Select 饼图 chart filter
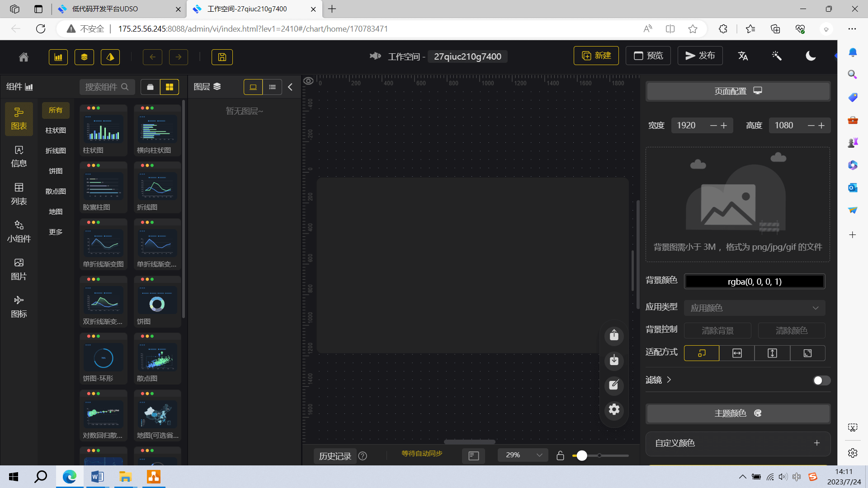868x488 pixels. 56,171
